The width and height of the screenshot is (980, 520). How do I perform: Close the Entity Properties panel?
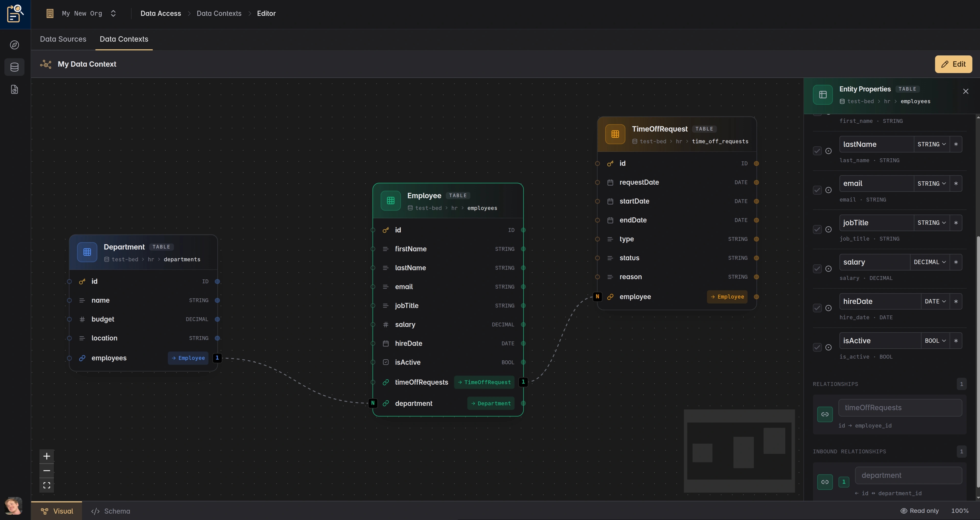coord(965,91)
